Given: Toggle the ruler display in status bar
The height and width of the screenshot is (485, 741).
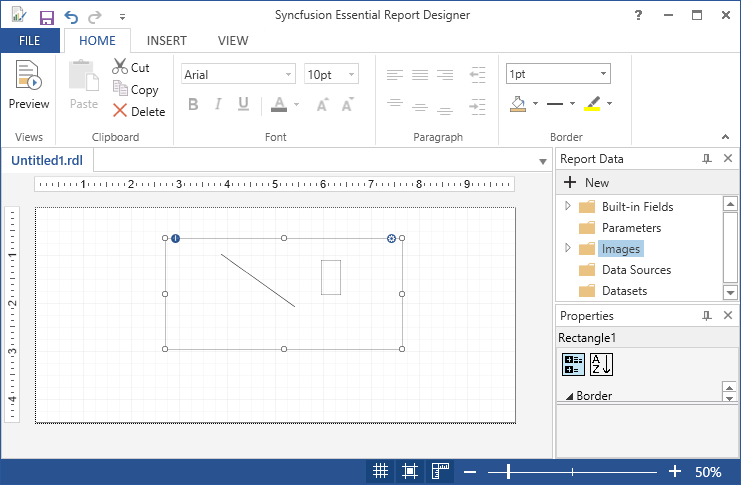Looking at the screenshot, I should (x=440, y=471).
